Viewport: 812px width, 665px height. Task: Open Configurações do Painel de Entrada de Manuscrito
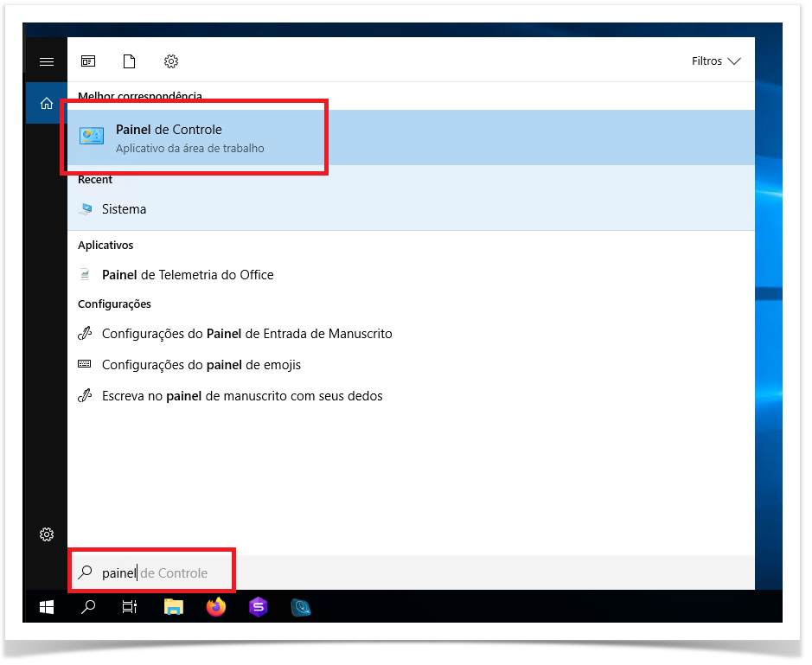[x=246, y=334]
